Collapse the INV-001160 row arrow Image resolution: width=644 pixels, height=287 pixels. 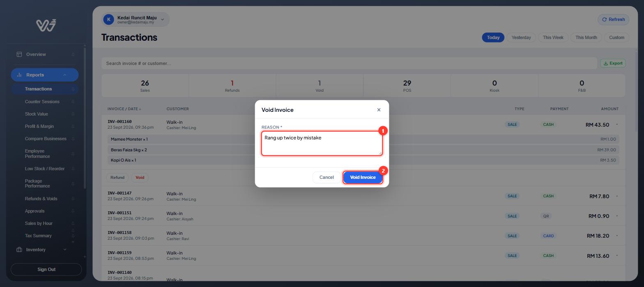coord(617,125)
